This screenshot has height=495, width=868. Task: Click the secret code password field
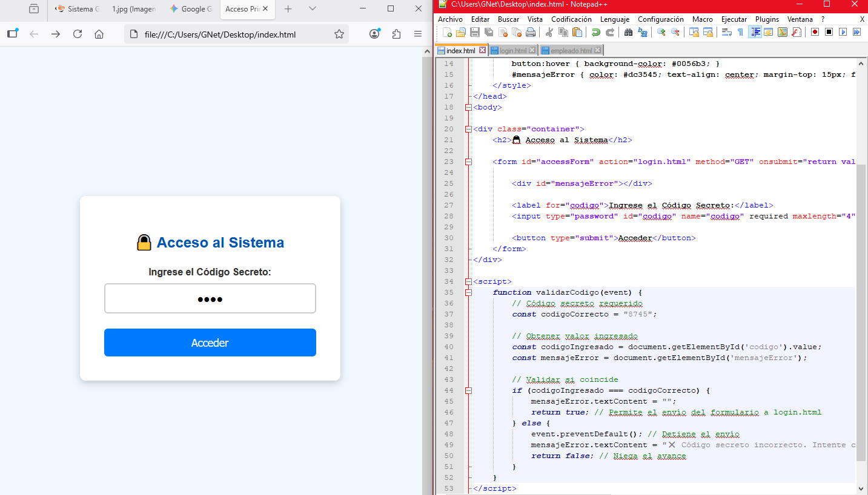pos(210,299)
